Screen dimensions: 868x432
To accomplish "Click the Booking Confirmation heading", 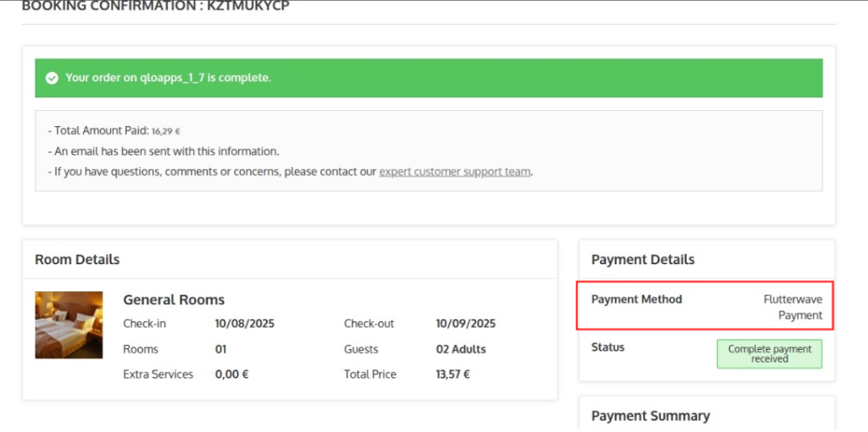I will [x=155, y=7].
